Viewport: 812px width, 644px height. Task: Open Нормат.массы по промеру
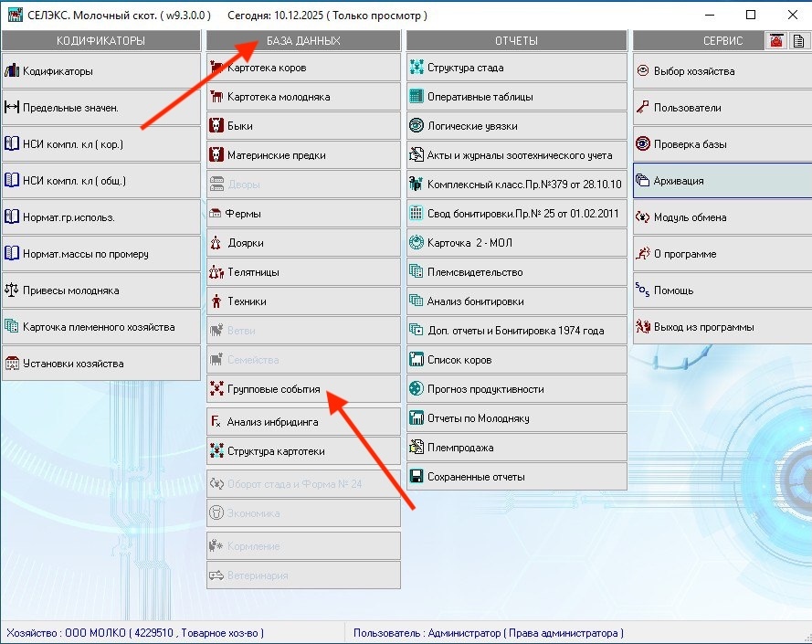pos(101,254)
